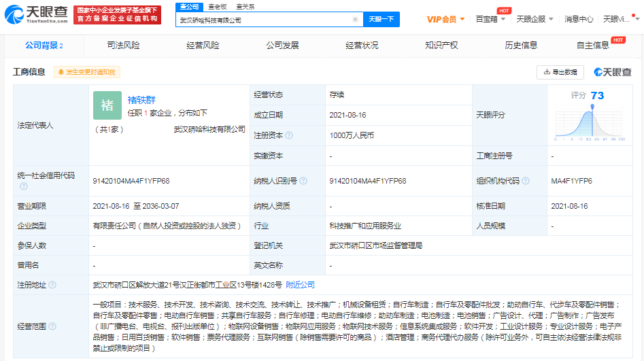The height and width of the screenshot is (361, 644).
Task: Open the 历史信息 tab
Action: [521, 46]
